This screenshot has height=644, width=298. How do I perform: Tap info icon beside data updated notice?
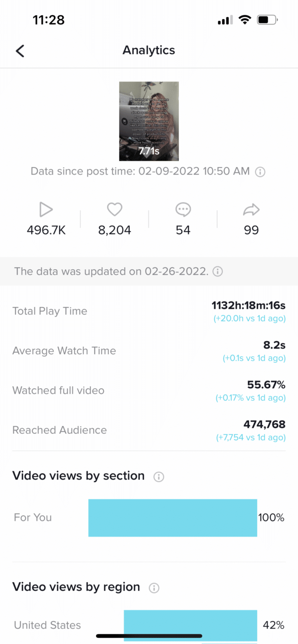pyautogui.click(x=217, y=272)
